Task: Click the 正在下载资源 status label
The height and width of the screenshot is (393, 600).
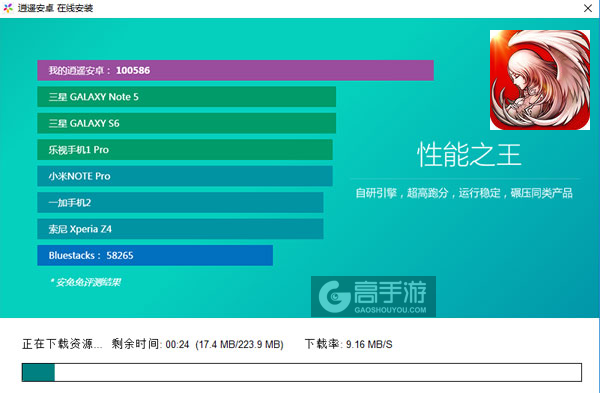Action: pos(62,344)
